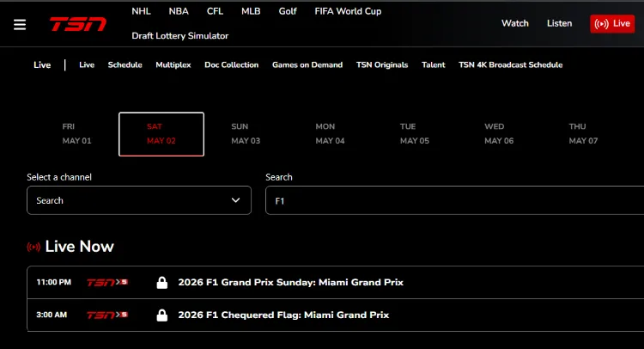Click TSN5 channel logo for 11:00 PM program

(x=107, y=282)
